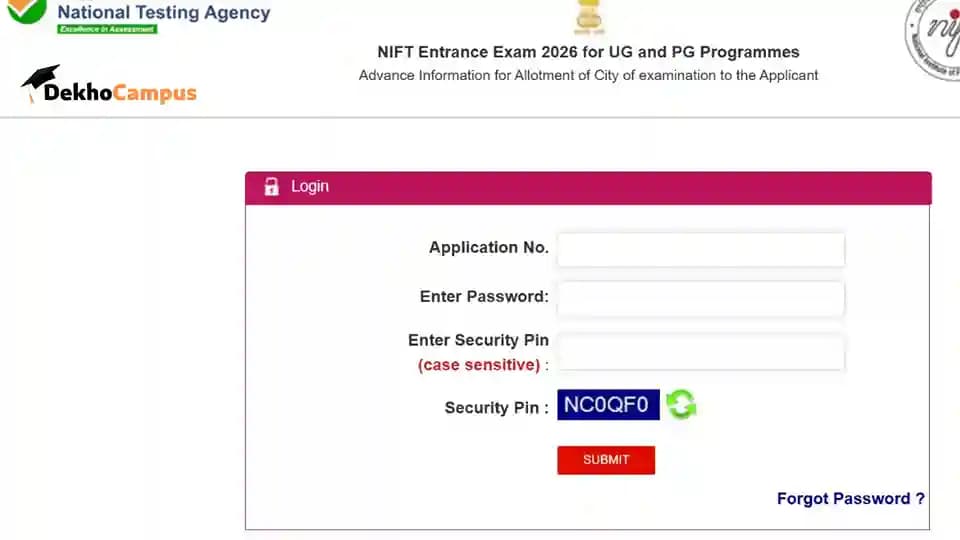Click the Application No. label
The image size is (960, 540).
(x=488, y=248)
